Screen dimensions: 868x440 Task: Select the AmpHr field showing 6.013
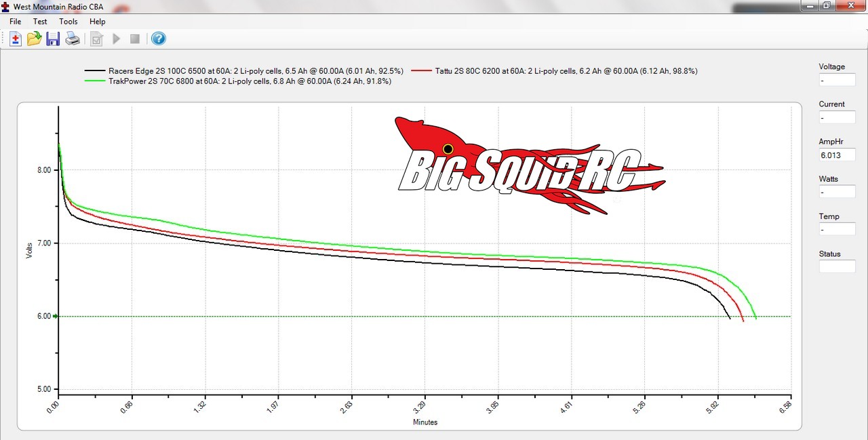(x=837, y=155)
